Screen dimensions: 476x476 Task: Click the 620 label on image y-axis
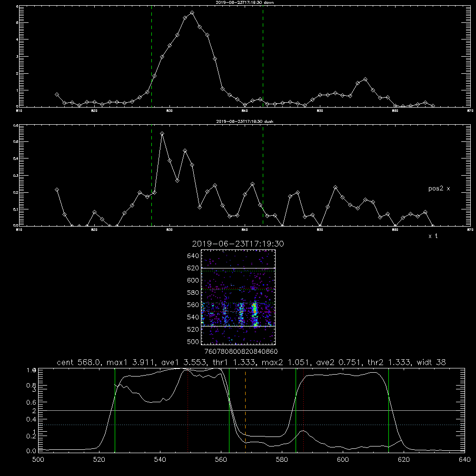click(193, 268)
